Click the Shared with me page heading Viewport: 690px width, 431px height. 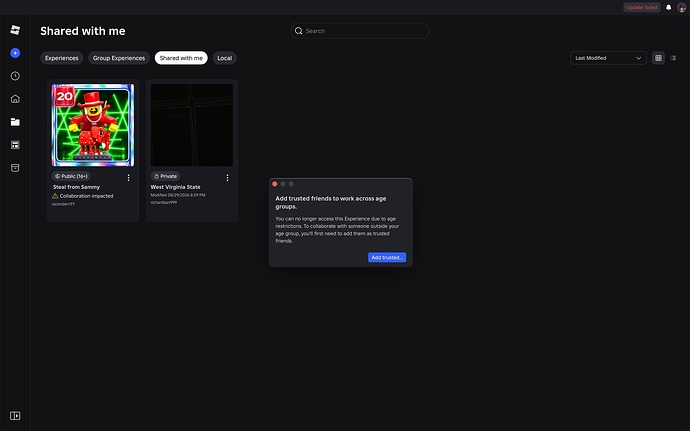coord(83,31)
